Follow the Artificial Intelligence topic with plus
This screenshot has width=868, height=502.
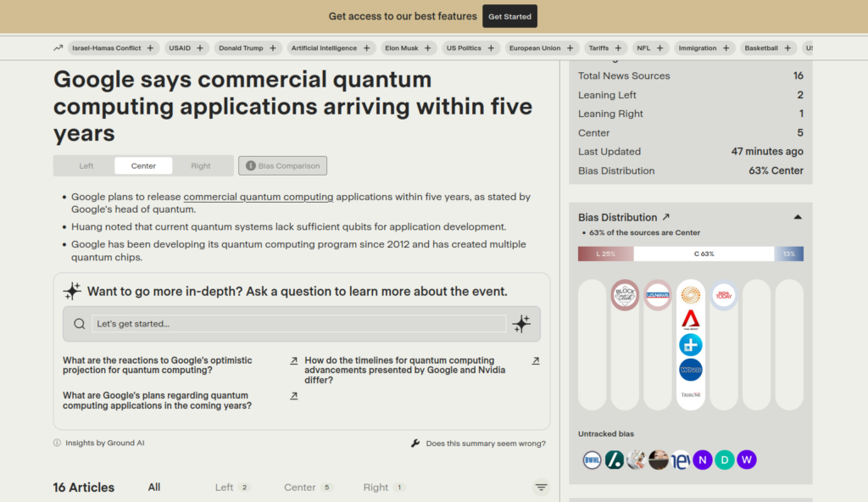(x=367, y=48)
